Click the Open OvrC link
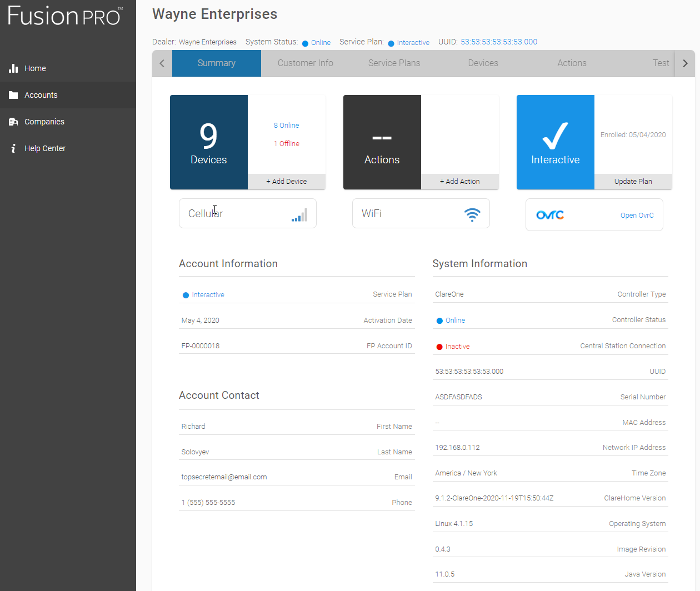 pos(637,216)
